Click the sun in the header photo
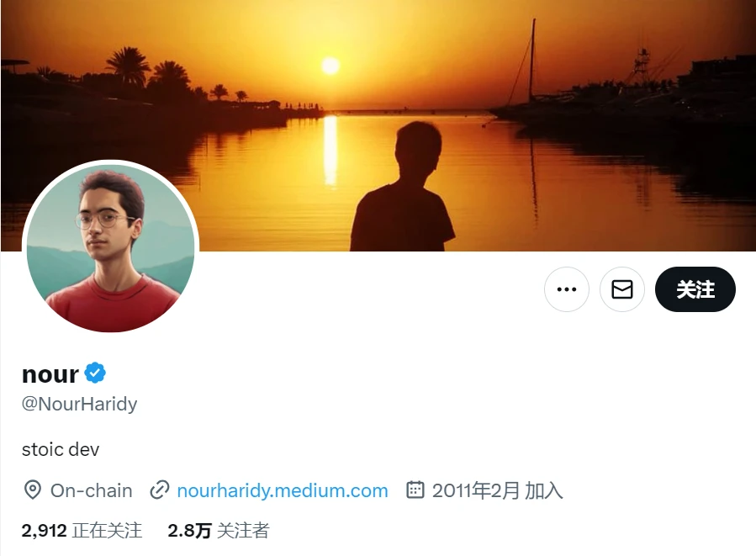 330,66
